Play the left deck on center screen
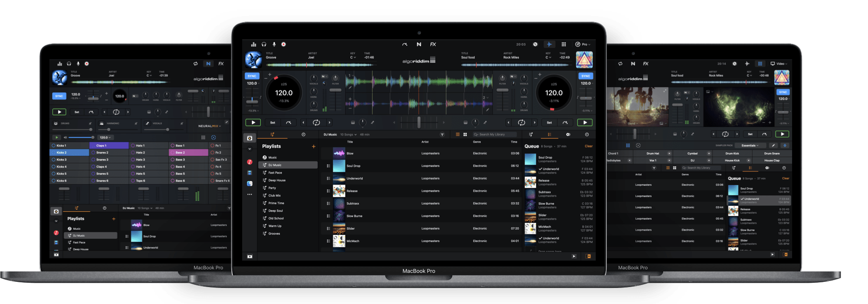Image resolution: width=868 pixels, height=304 pixels. [253, 122]
